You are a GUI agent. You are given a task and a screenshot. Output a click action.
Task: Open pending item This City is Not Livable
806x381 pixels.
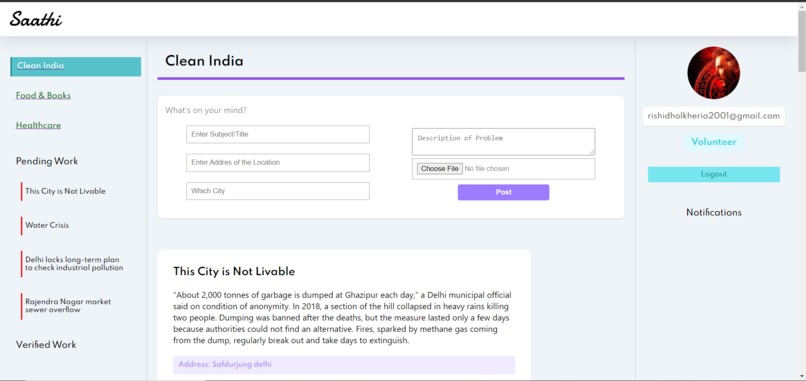click(65, 191)
